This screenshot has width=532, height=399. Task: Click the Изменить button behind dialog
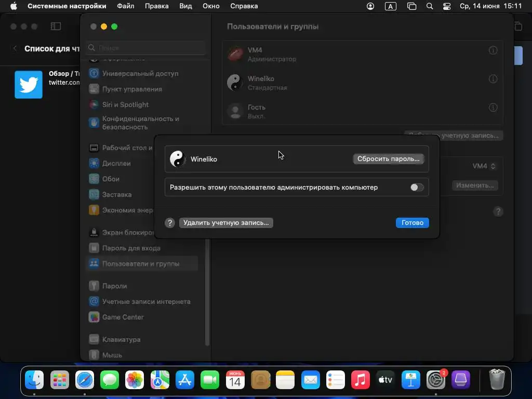click(475, 185)
